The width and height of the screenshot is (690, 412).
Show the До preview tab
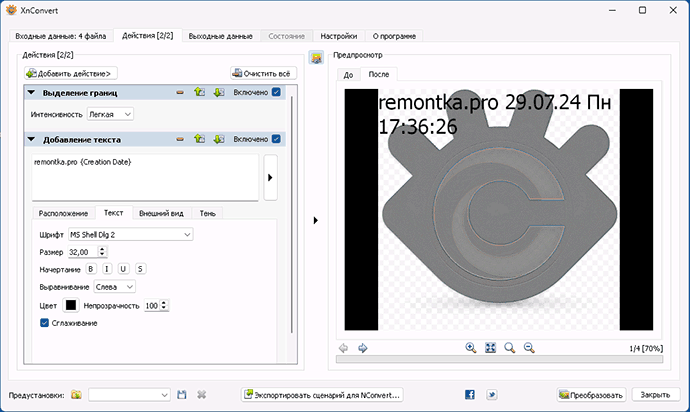[x=349, y=75]
